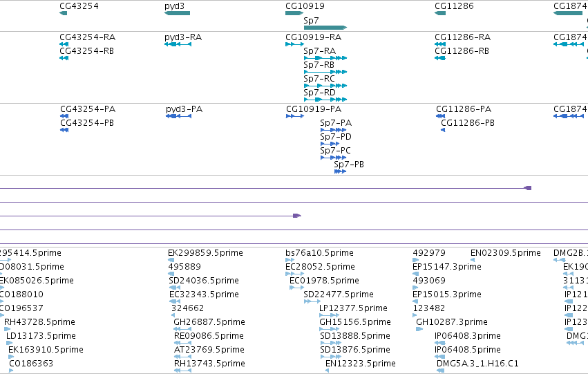
Task: Select the pyd3 gene arrow glyph
Action: pyautogui.click(x=177, y=13)
